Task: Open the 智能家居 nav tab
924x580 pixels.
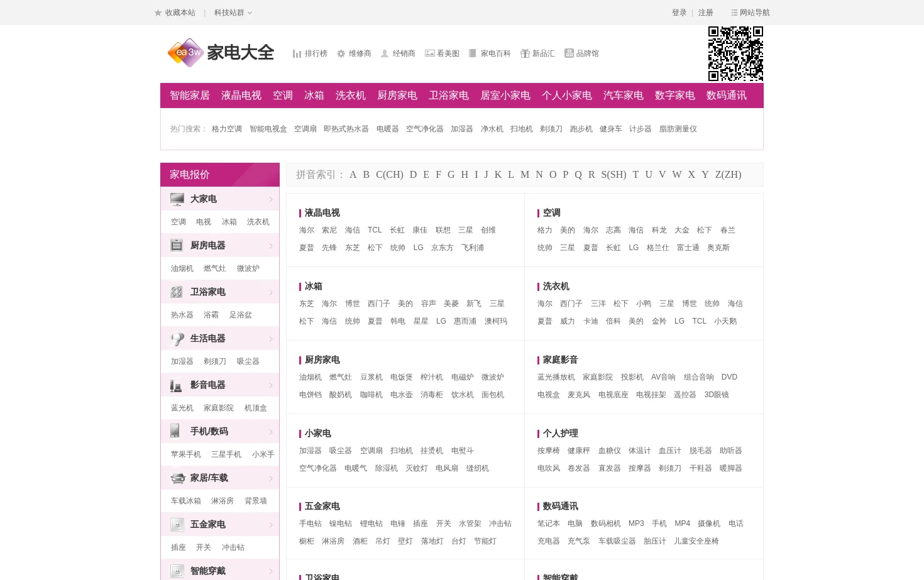Action: click(190, 96)
